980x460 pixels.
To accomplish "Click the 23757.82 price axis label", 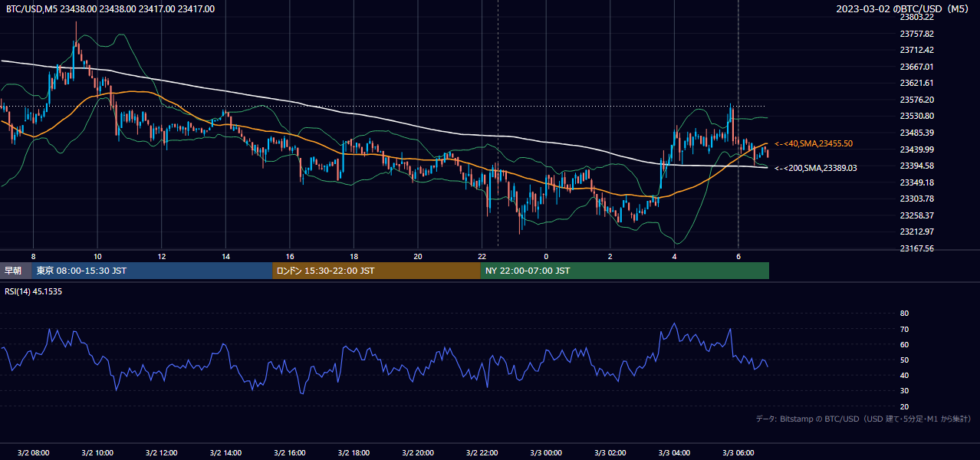I will [x=916, y=34].
